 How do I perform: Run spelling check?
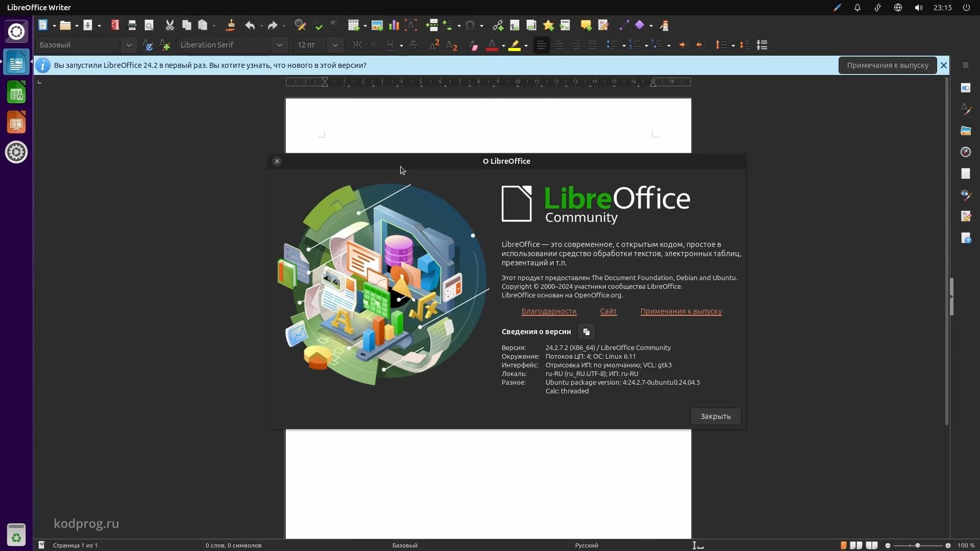317,25
